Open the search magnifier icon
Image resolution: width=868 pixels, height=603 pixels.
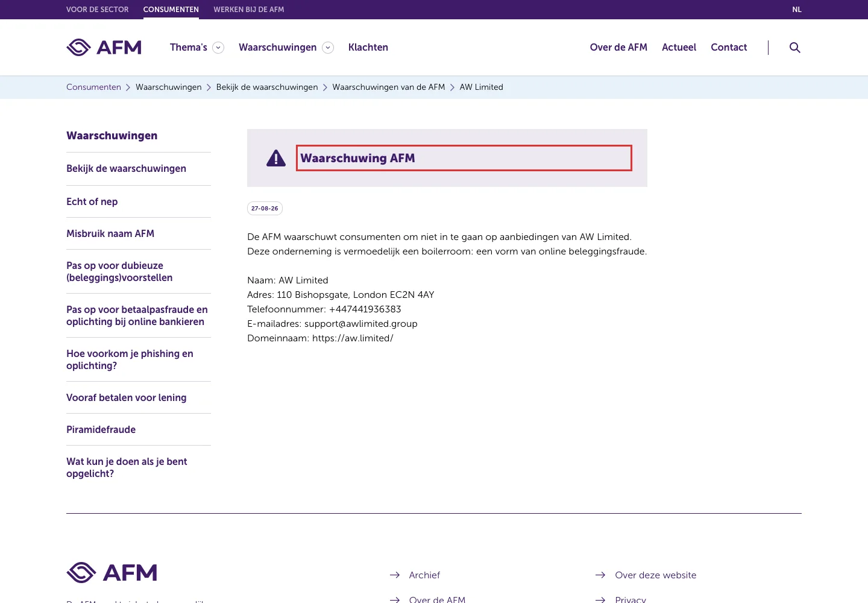coord(795,48)
